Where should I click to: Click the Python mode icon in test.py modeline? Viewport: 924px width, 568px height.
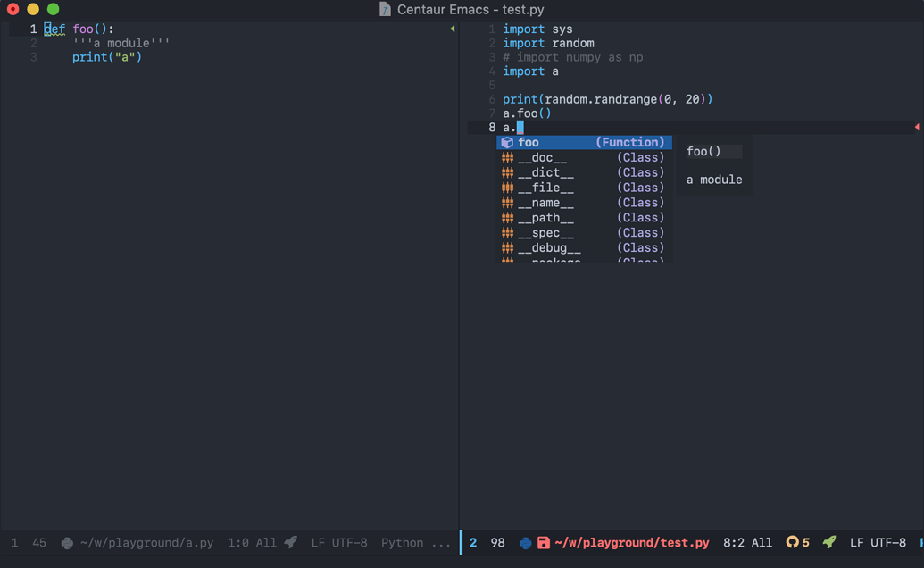524,542
